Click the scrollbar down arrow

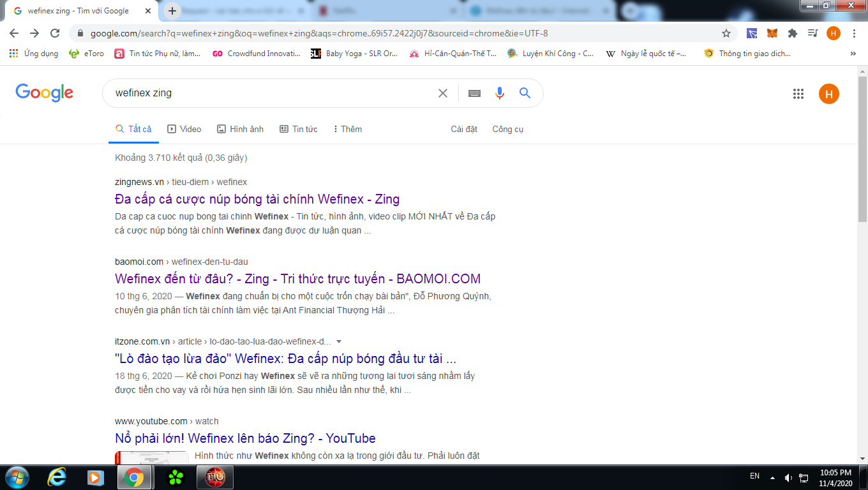862,459
